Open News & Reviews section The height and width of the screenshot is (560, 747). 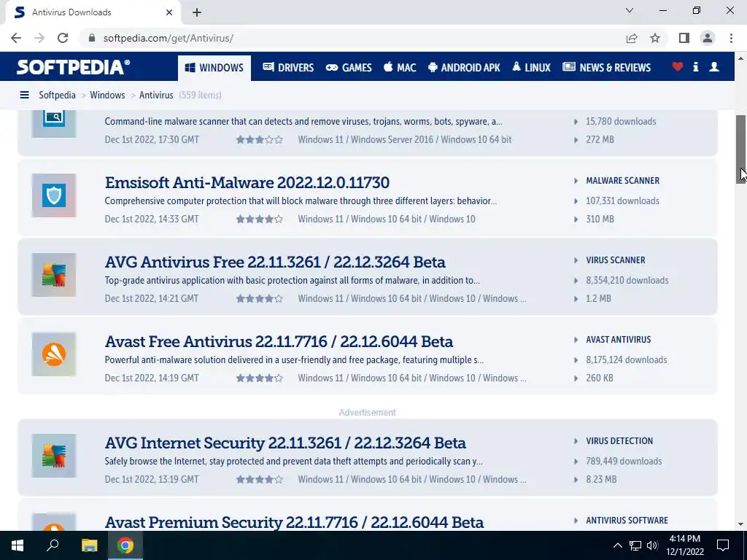point(606,68)
